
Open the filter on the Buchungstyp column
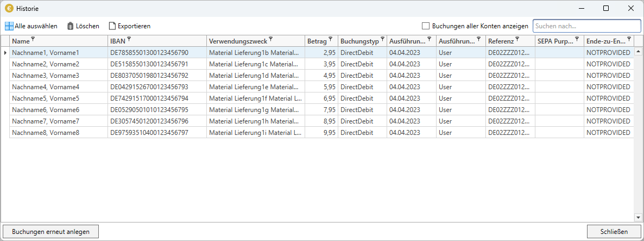382,39
